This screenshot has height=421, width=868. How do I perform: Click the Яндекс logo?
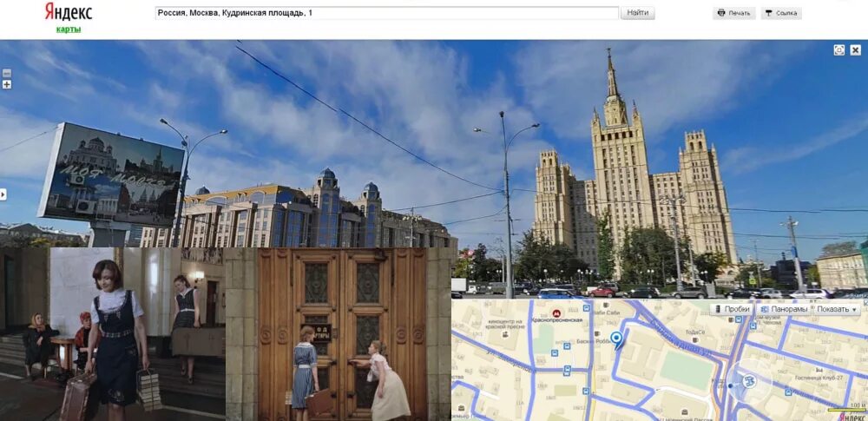pyautogui.click(x=68, y=11)
